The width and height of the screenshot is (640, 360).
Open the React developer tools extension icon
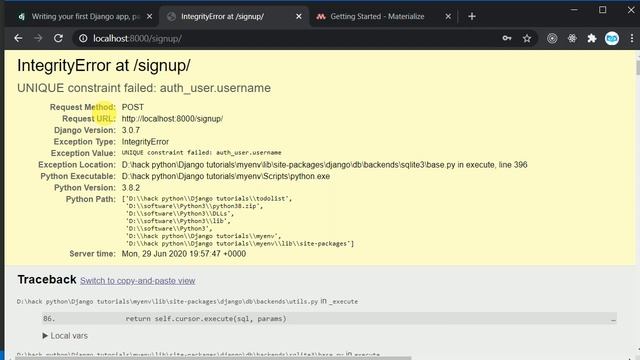[x=572, y=38]
